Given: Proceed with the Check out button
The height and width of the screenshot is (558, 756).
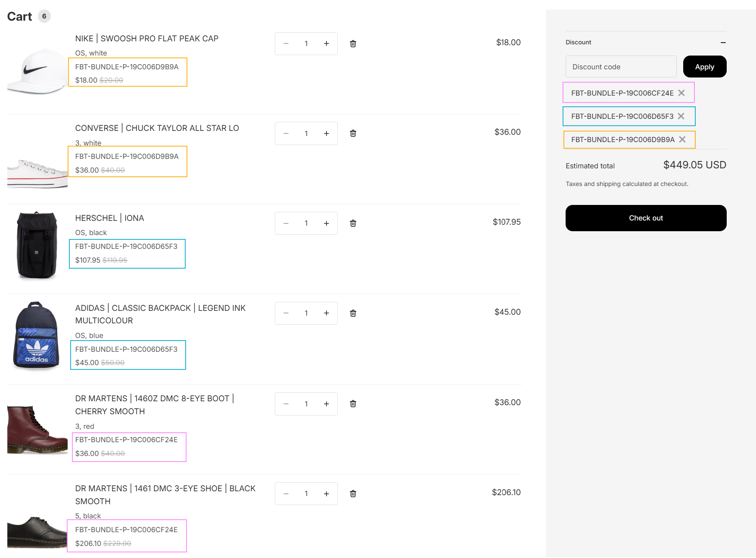Looking at the screenshot, I should point(646,218).
